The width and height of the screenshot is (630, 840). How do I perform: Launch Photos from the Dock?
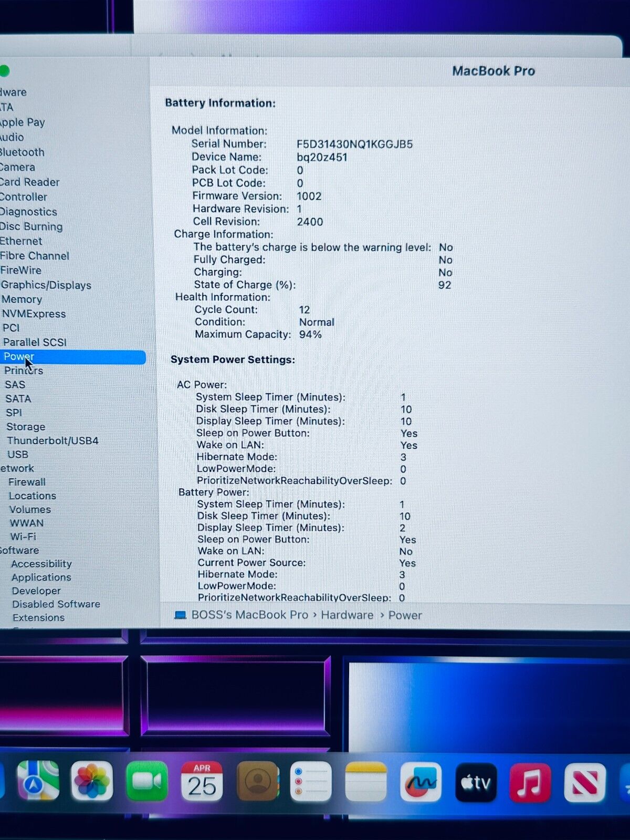[x=92, y=781]
